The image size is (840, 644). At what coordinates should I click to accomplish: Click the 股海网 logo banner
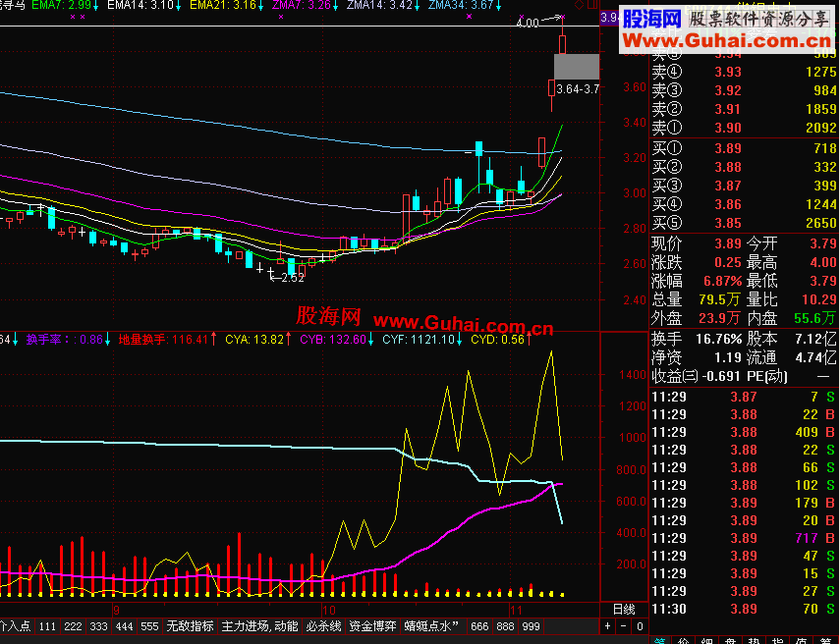tap(729, 29)
